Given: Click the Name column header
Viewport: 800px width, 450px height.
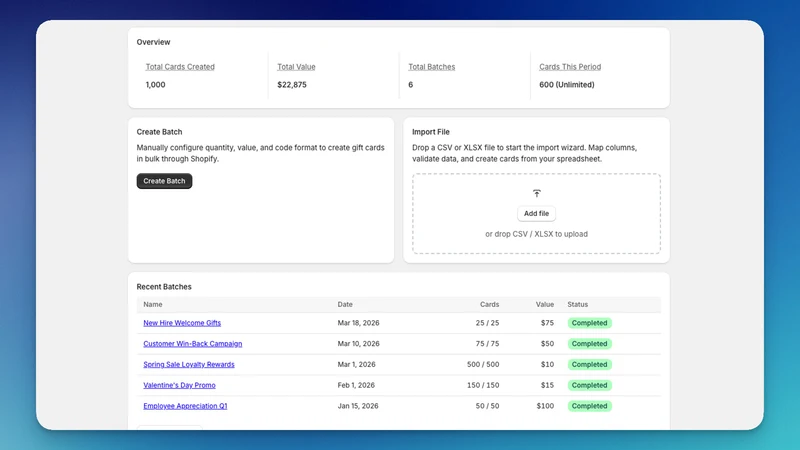Looking at the screenshot, I should point(153,305).
